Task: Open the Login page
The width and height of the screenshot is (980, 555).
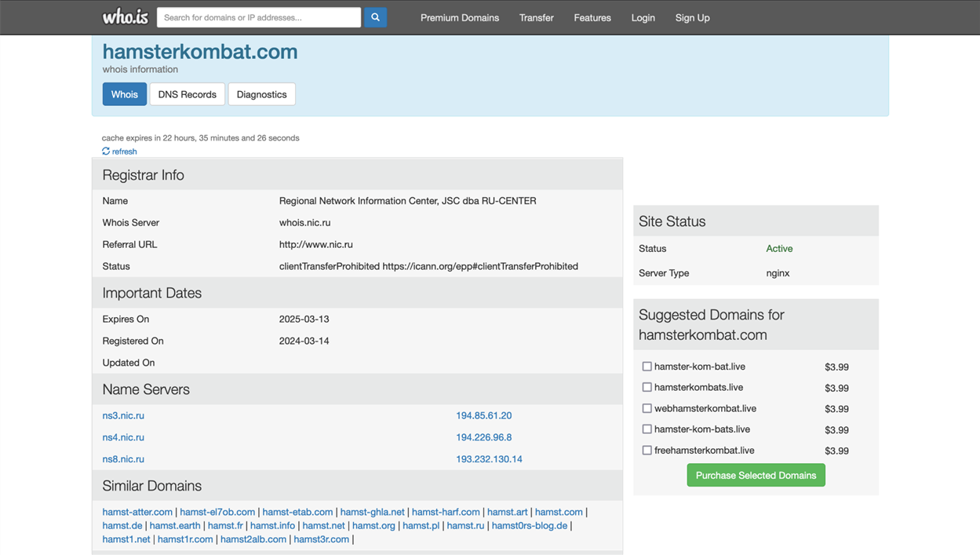Action: coord(643,17)
